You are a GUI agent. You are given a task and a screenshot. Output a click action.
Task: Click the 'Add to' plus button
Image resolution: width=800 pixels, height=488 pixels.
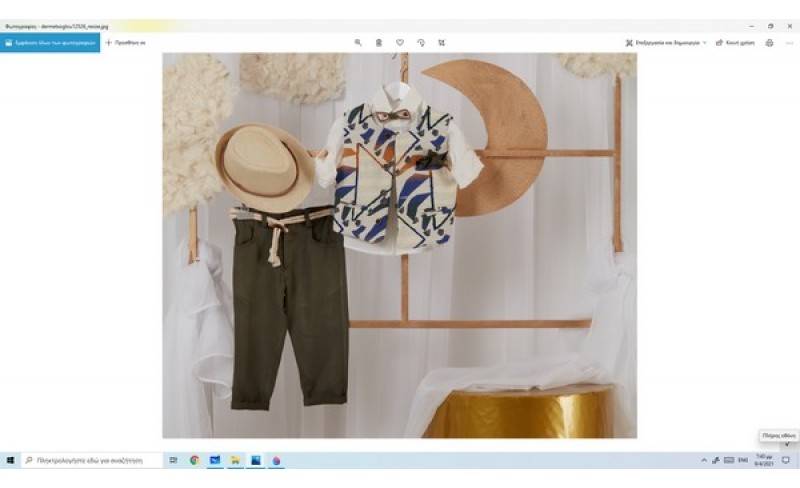(126, 43)
